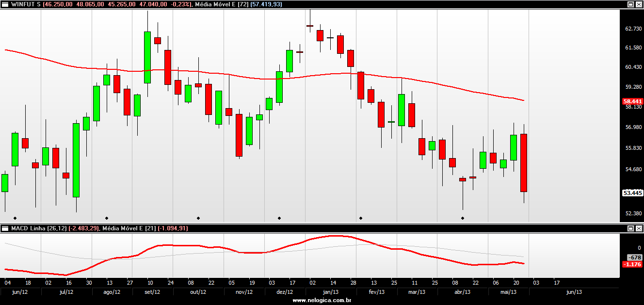
Task: Click the diamond marker under fev/13 candles
Action: (361, 218)
